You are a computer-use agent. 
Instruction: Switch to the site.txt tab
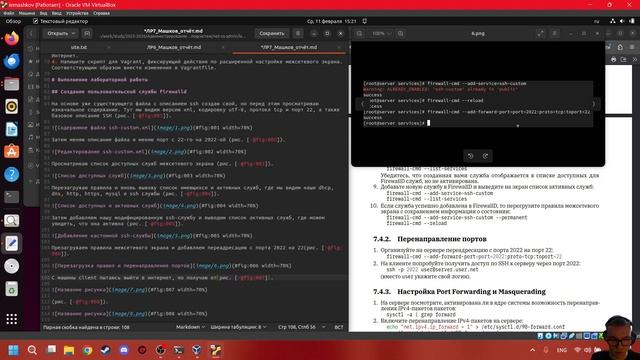click(x=79, y=47)
